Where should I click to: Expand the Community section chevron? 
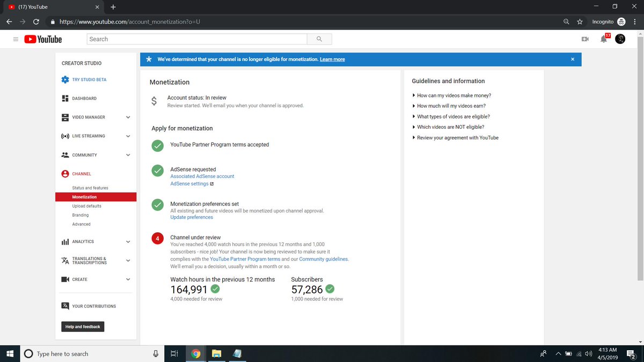click(128, 155)
